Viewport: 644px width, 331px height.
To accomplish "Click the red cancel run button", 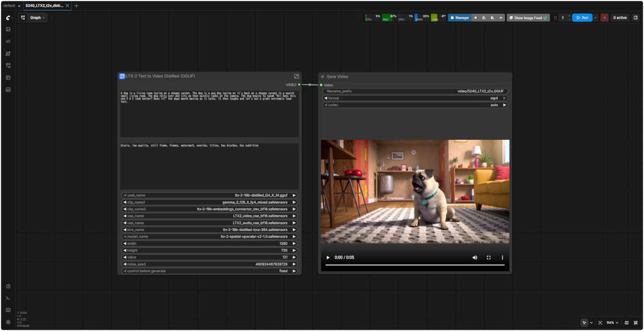I will pyautogui.click(x=604, y=18).
